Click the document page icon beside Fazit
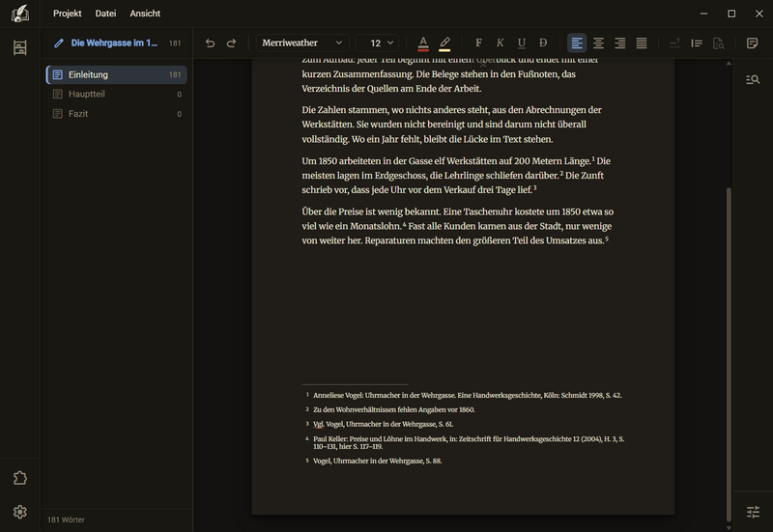Screen dimensions: 773x532 click(58, 114)
